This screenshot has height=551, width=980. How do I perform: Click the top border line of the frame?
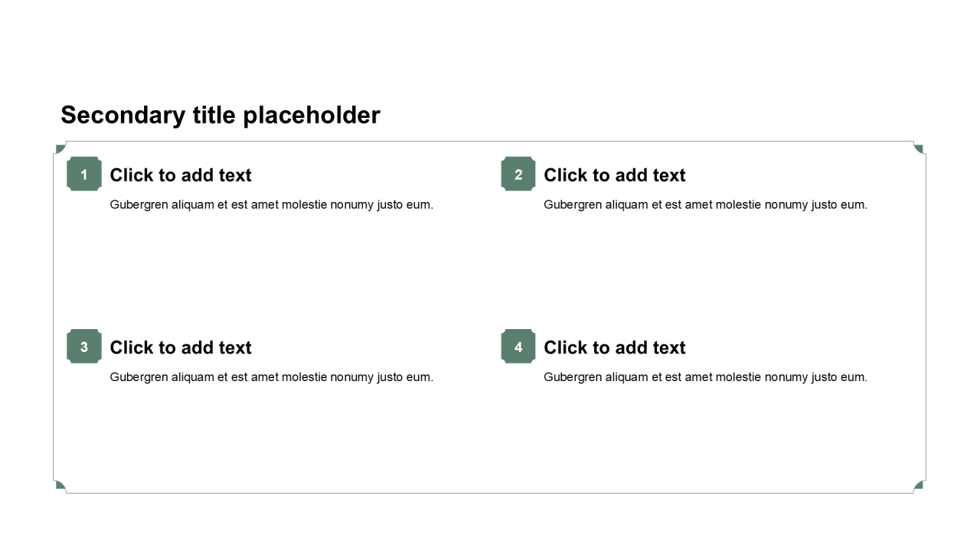490,141
